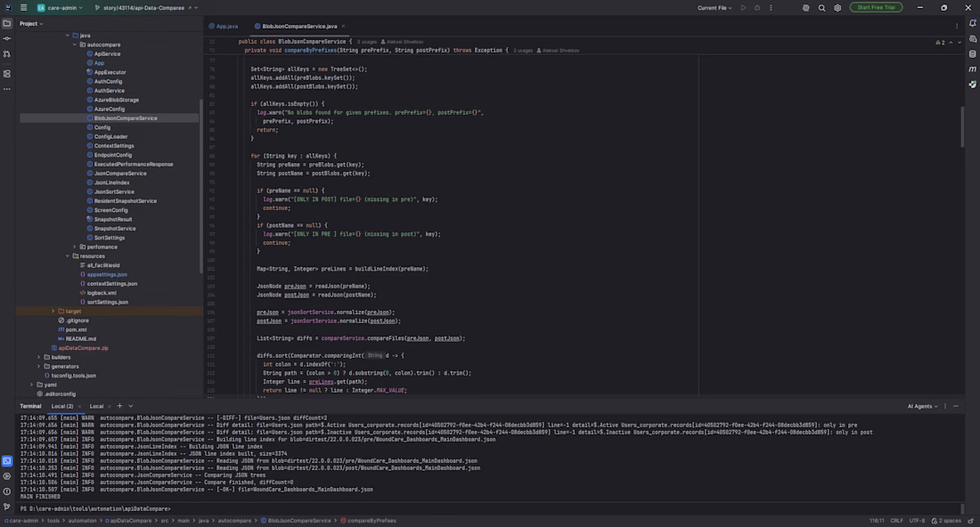Viewport: 980px width, 527px height.
Task: Open the Current File run configuration dropdown
Action: (715, 8)
